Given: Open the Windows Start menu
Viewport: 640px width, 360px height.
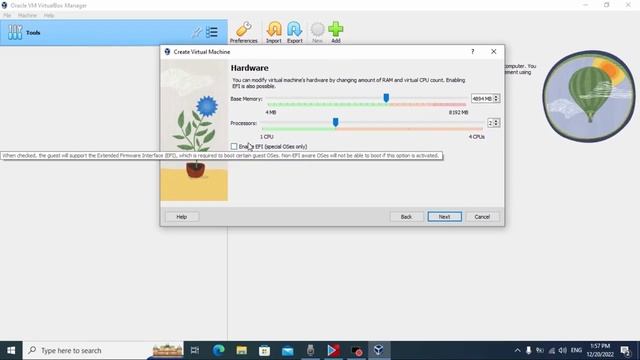Looking at the screenshot, I should coord(11,350).
